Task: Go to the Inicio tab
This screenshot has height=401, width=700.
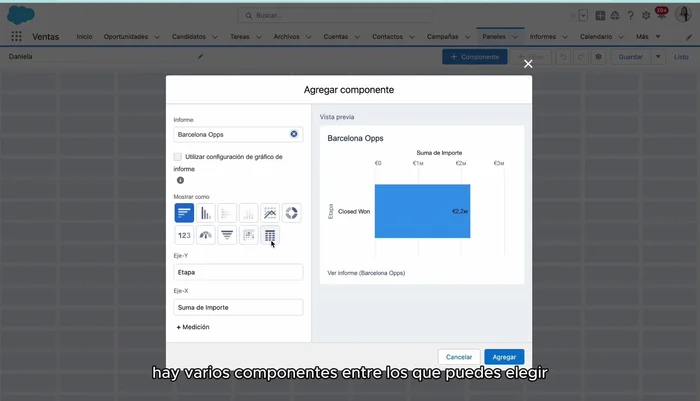Action: point(84,37)
